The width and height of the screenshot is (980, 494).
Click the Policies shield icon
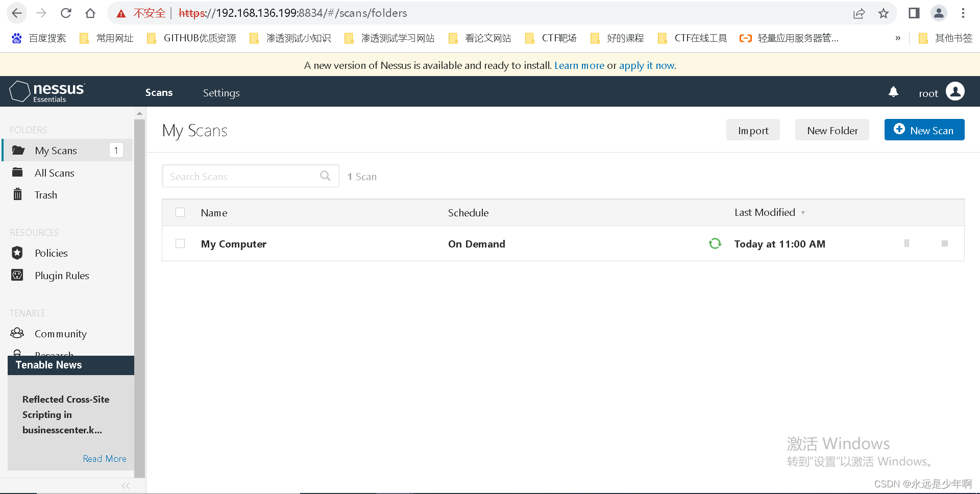[x=17, y=253]
